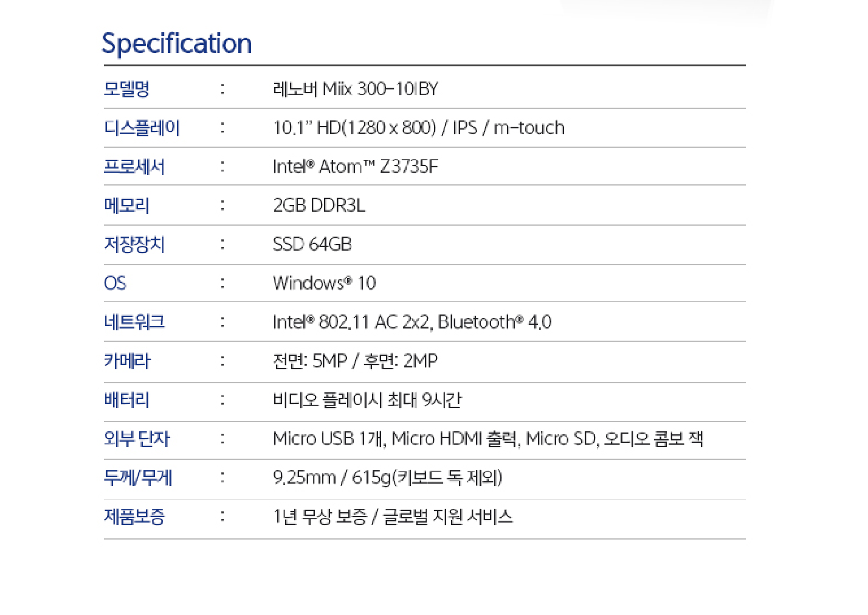
Task: Click the 저장장치 label
Action: point(134,245)
